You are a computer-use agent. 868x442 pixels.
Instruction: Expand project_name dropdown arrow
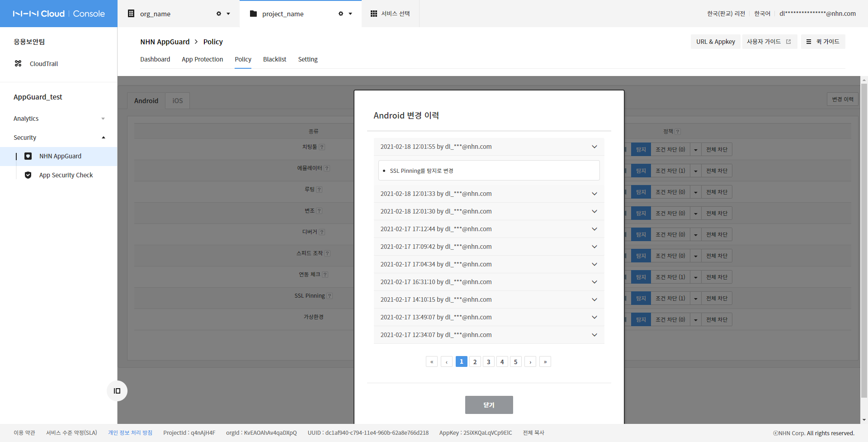[350, 14]
